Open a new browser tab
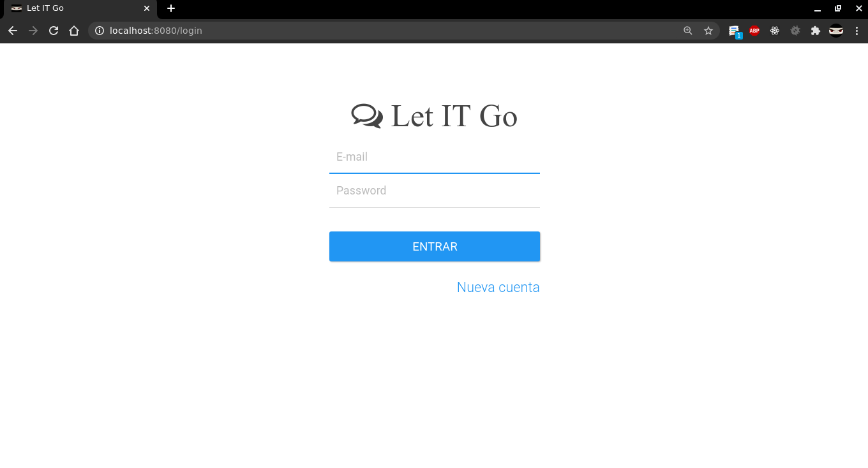868x468 pixels. (171, 8)
